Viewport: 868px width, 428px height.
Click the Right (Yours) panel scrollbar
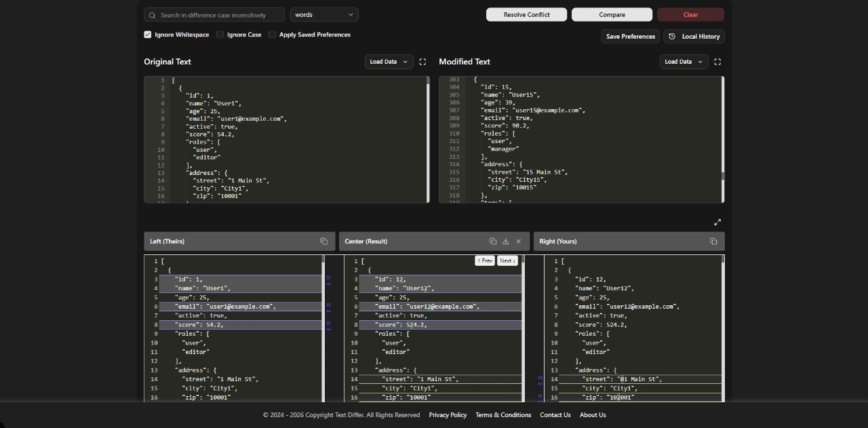[x=723, y=328]
